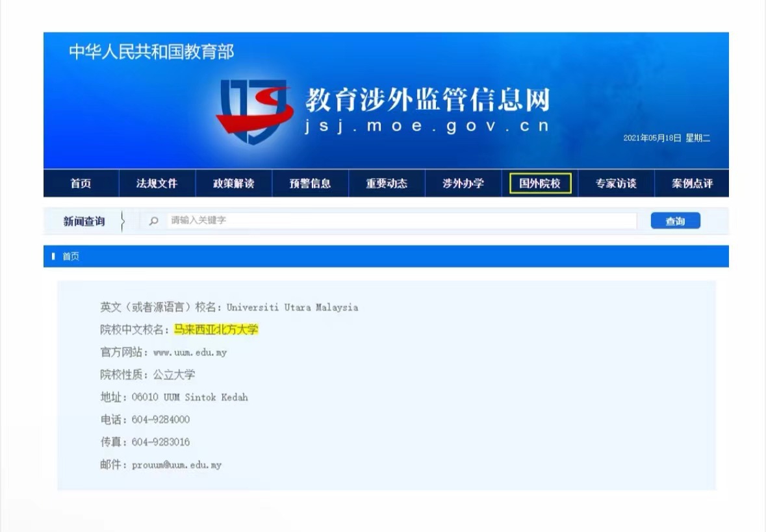
Task: Click the date 2021年05月18日 星期二
Action: (667, 138)
